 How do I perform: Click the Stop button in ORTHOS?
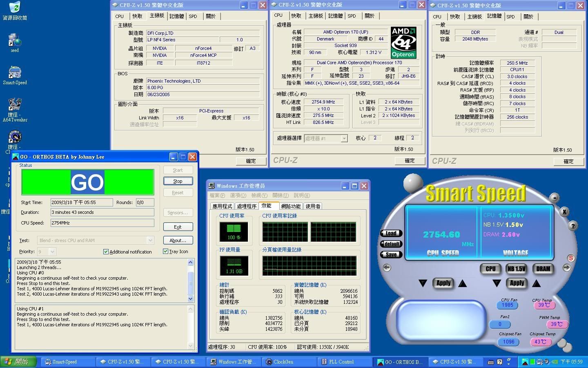[178, 181]
